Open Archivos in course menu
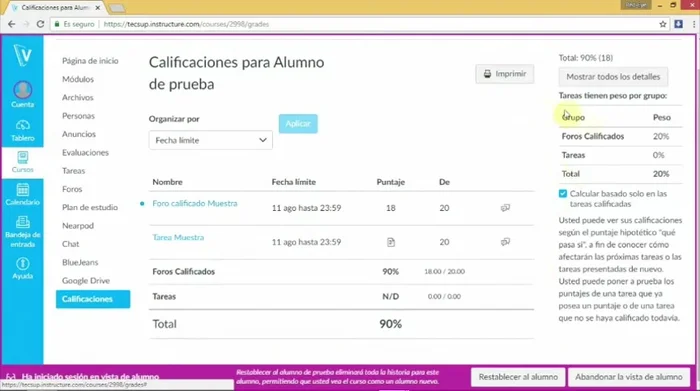 pyautogui.click(x=78, y=97)
